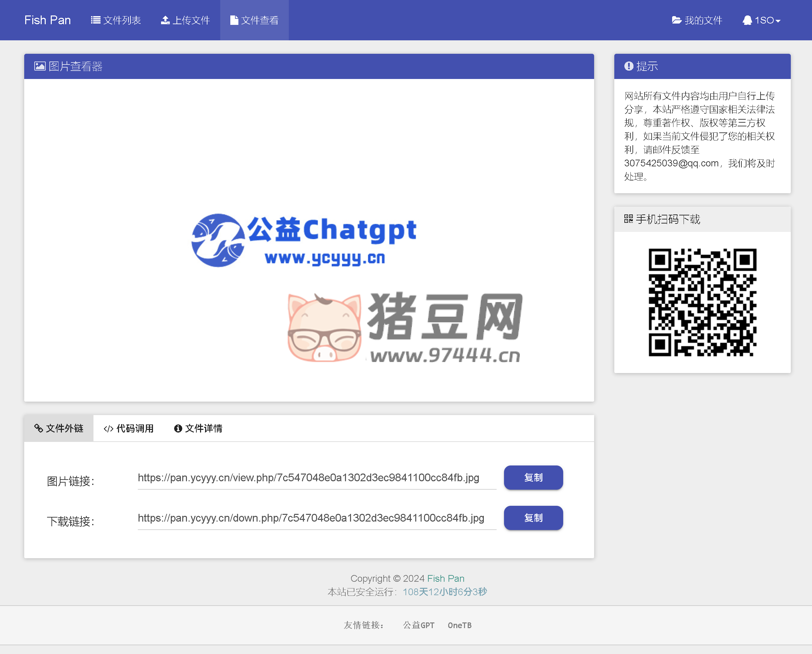Open the previewed Chatgpt logo image
Viewport: 812px width, 654px height.
click(309, 240)
